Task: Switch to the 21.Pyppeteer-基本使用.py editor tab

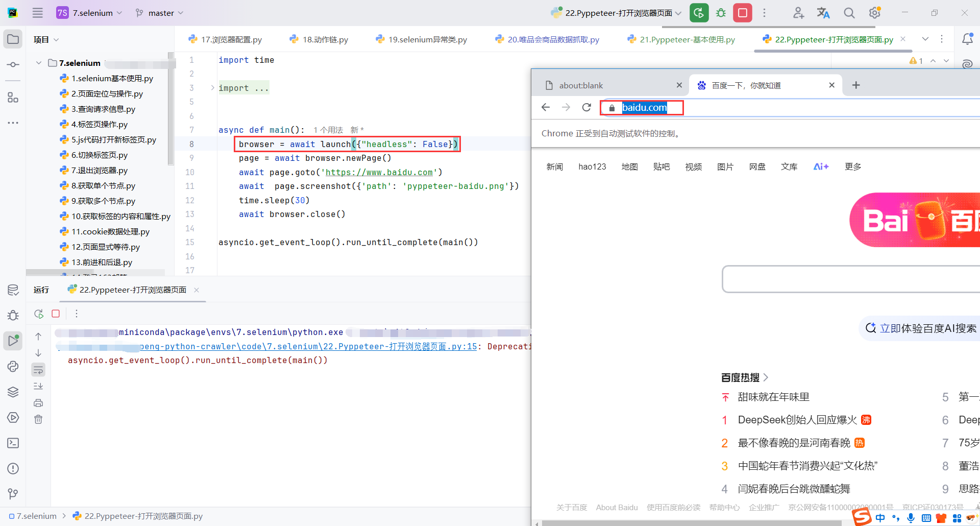Action: coord(681,39)
